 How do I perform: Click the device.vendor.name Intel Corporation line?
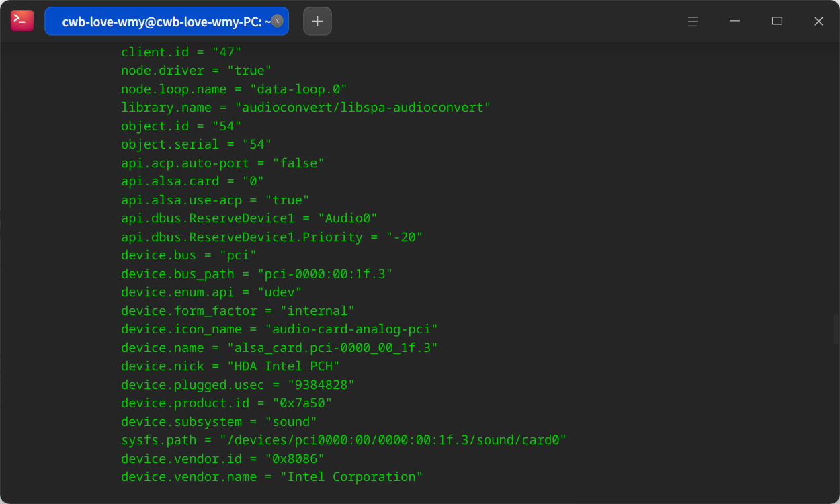[271, 477]
